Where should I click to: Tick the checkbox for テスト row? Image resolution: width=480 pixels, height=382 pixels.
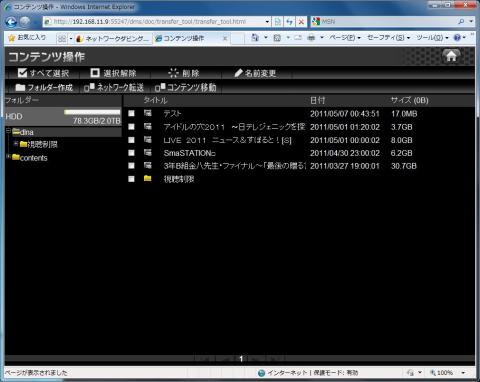(131, 113)
